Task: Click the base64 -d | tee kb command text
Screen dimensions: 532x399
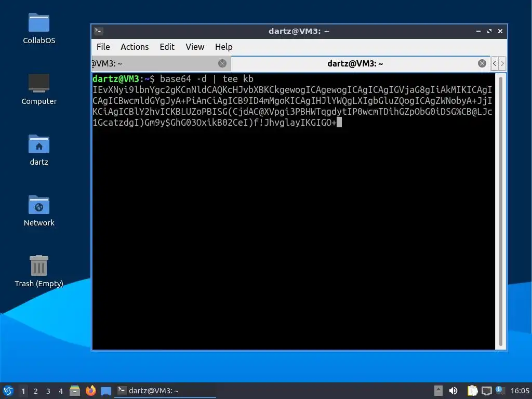Action: tap(207, 79)
